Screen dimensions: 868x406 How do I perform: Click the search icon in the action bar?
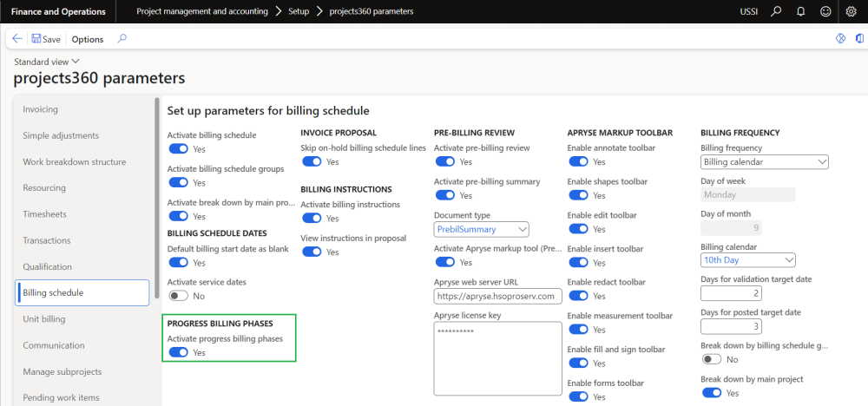pos(122,39)
